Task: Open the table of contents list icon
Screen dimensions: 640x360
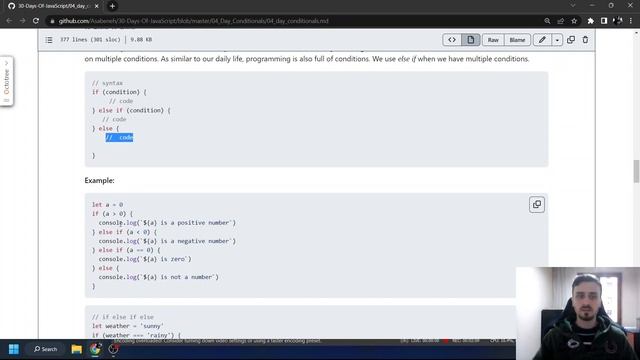Action: click(x=49, y=40)
